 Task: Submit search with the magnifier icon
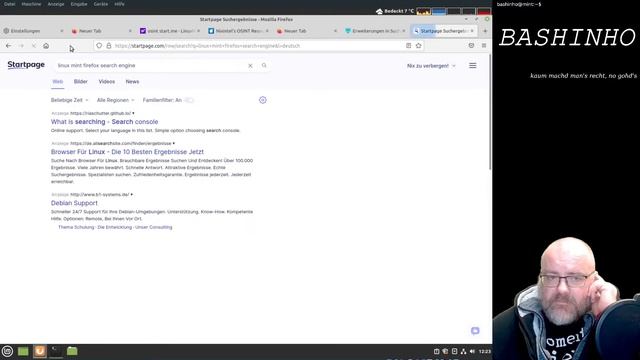point(264,65)
